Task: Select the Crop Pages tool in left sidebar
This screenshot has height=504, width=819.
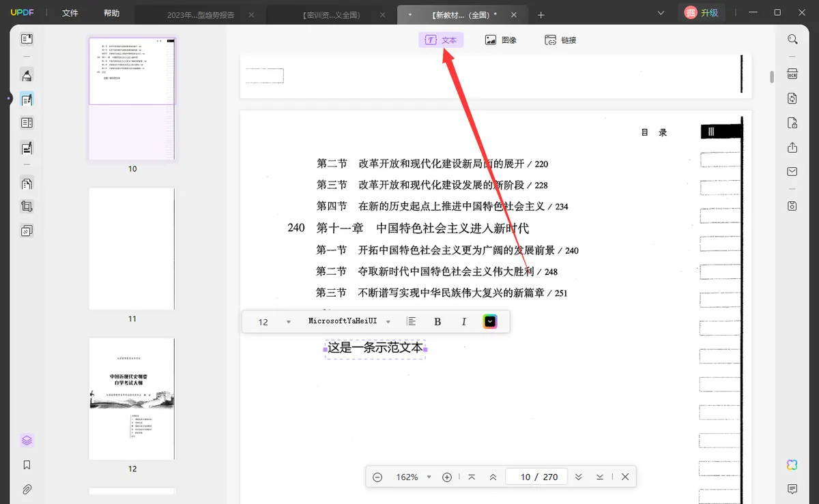Action: click(27, 207)
